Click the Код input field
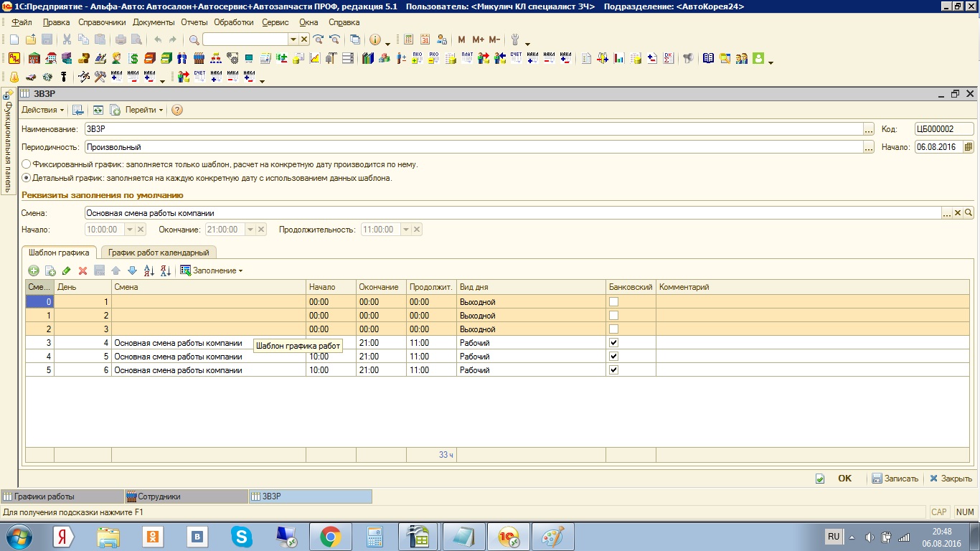This screenshot has height=551, width=980. [x=944, y=129]
